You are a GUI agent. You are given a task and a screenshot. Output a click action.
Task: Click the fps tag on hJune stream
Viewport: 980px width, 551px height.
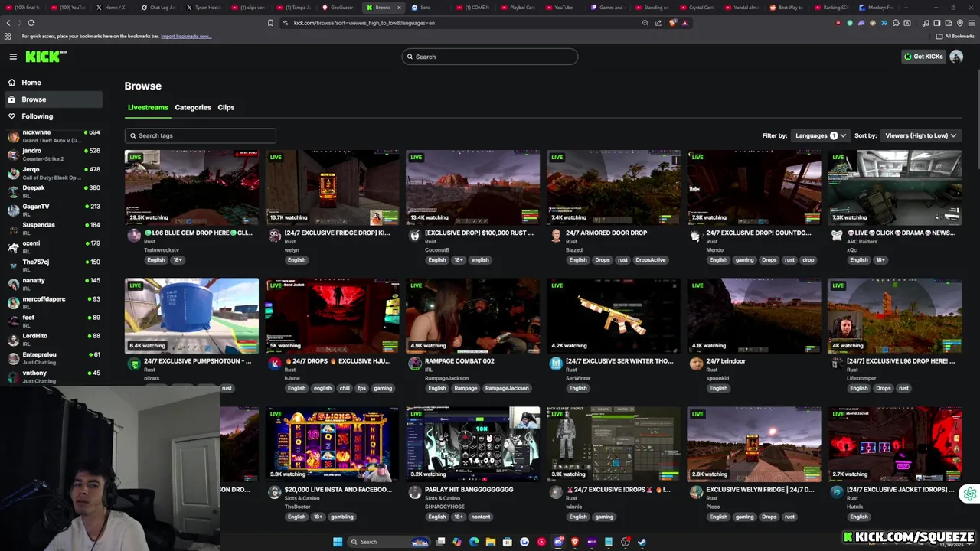tap(362, 389)
